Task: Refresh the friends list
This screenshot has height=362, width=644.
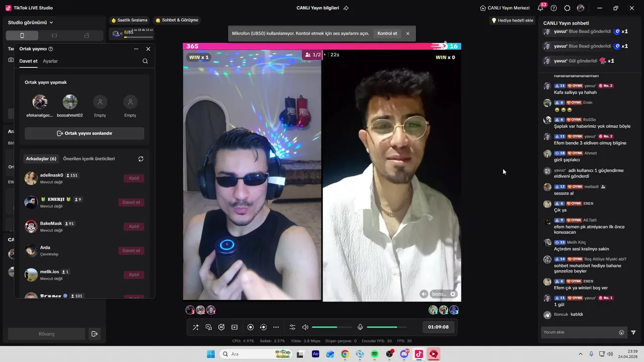Action: coord(141,159)
